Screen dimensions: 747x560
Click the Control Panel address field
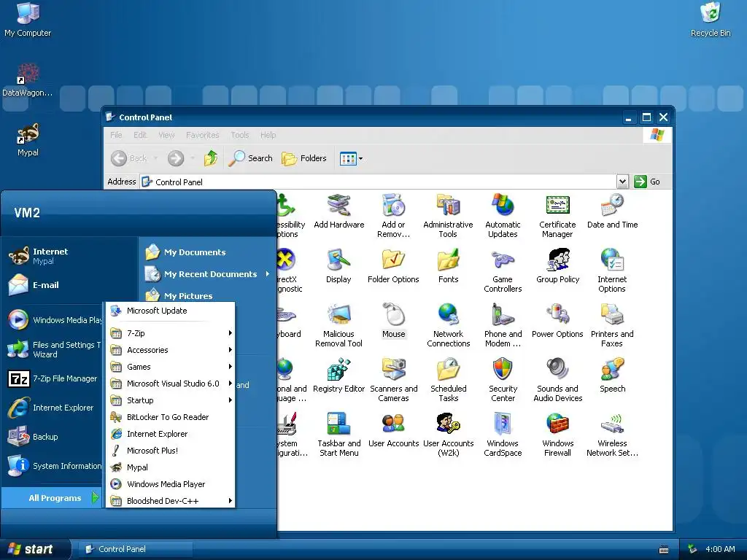pos(378,182)
